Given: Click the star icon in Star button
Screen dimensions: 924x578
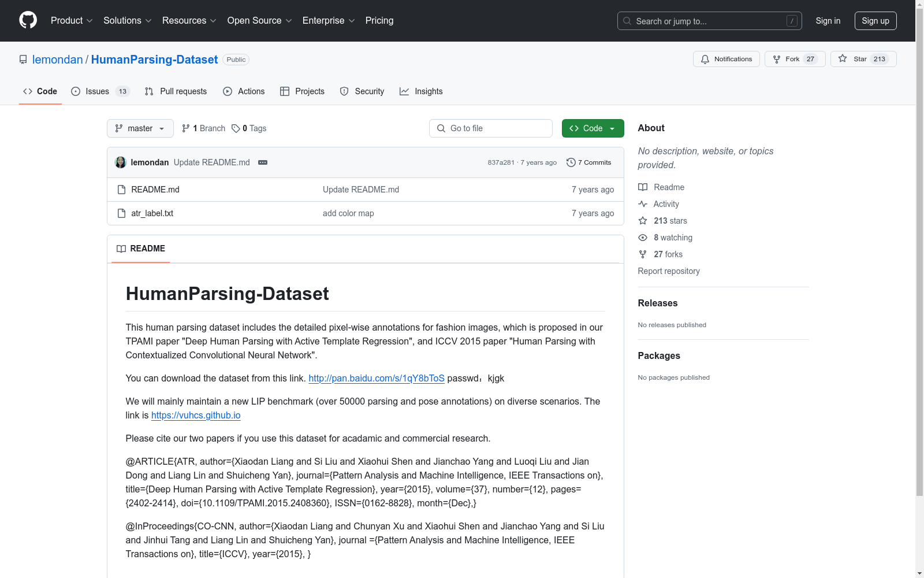Looking at the screenshot, I should pos(843,58).
